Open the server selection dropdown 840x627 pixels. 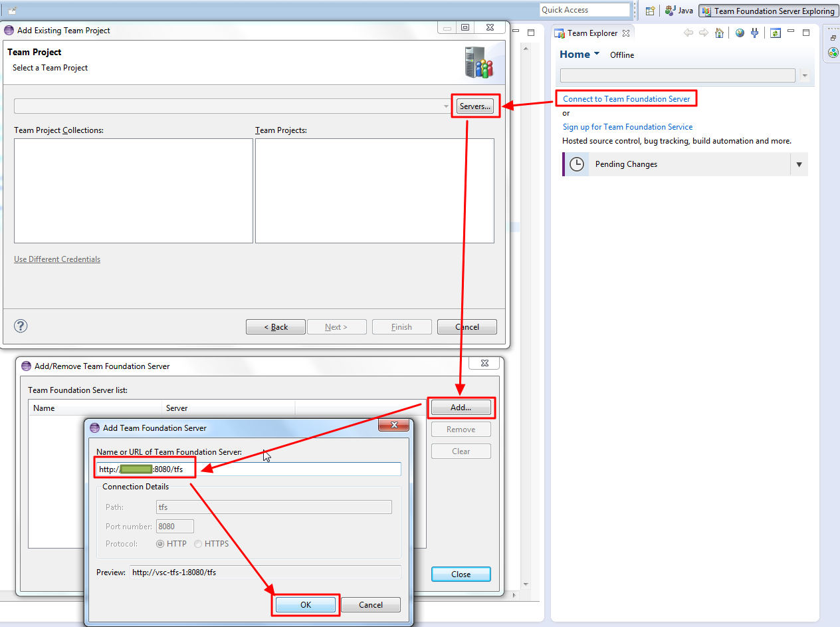(447, 106)
